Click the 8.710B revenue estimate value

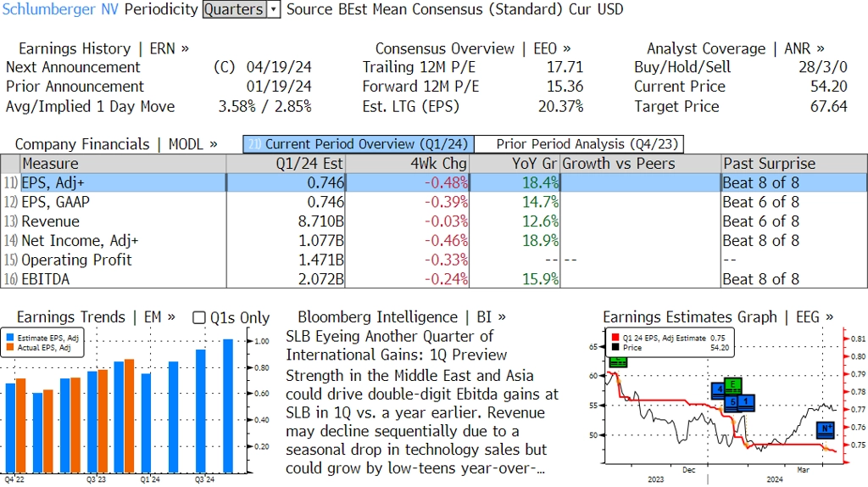320,221
